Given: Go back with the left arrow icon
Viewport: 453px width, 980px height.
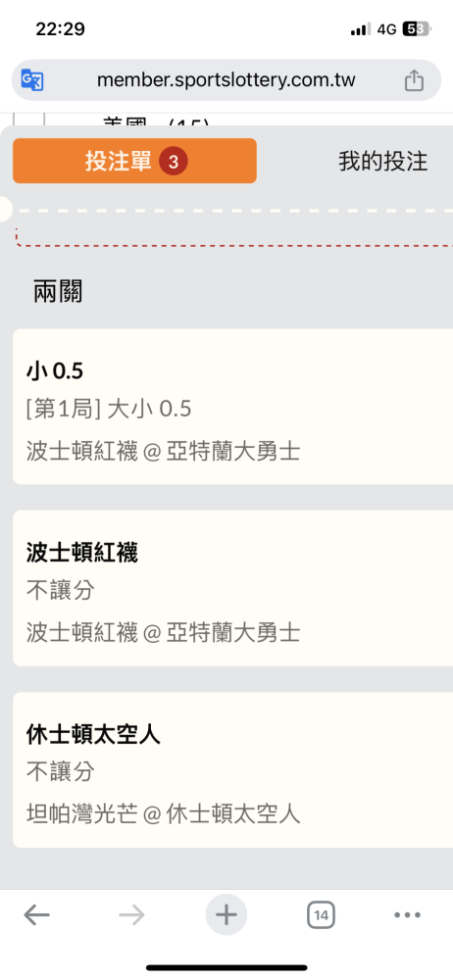Looking at the screenshot, I should click(37, 915).
